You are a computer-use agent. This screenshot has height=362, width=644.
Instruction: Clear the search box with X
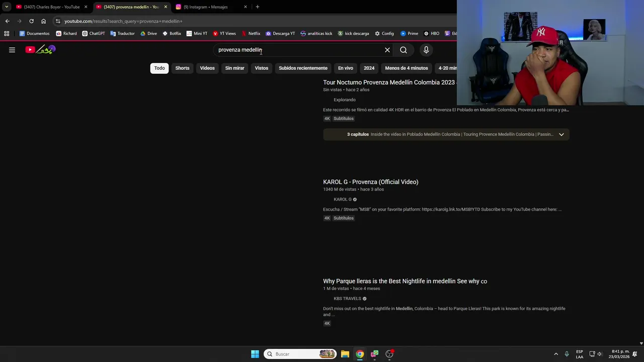click(387, 50)
